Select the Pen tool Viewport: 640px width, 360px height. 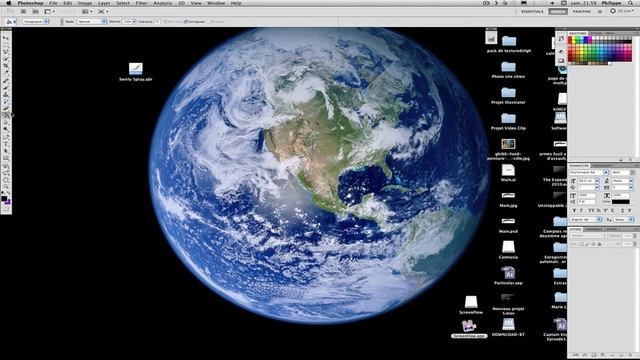6,136
